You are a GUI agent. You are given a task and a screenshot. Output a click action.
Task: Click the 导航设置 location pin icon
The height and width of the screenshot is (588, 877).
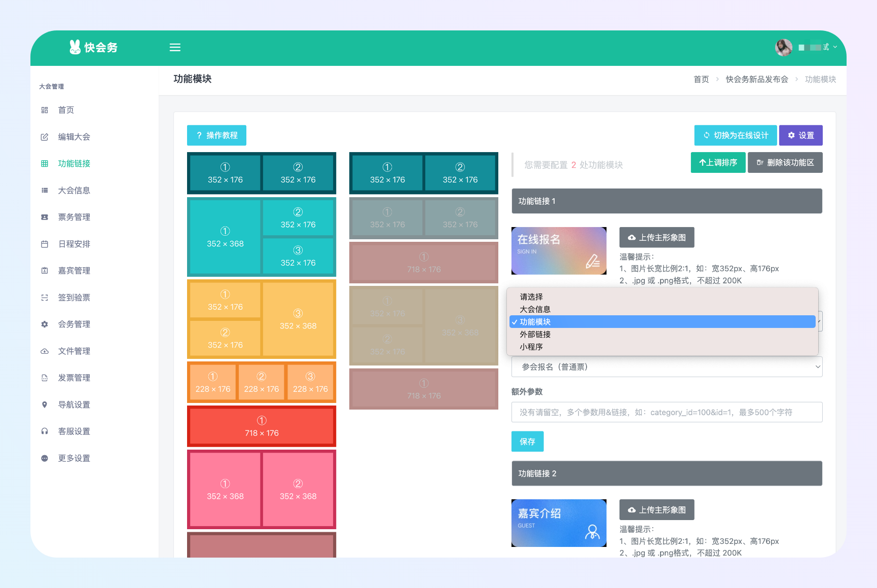point(45,405)
